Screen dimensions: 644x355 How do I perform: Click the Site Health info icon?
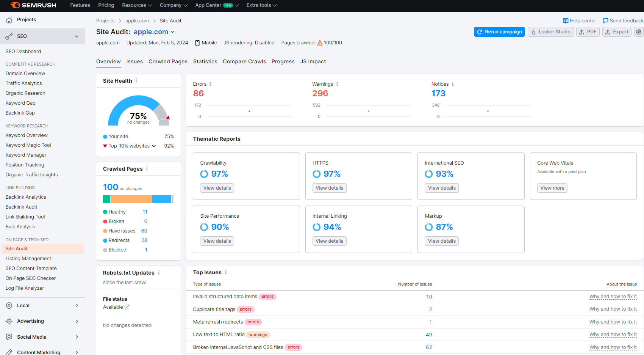(136, 81)
